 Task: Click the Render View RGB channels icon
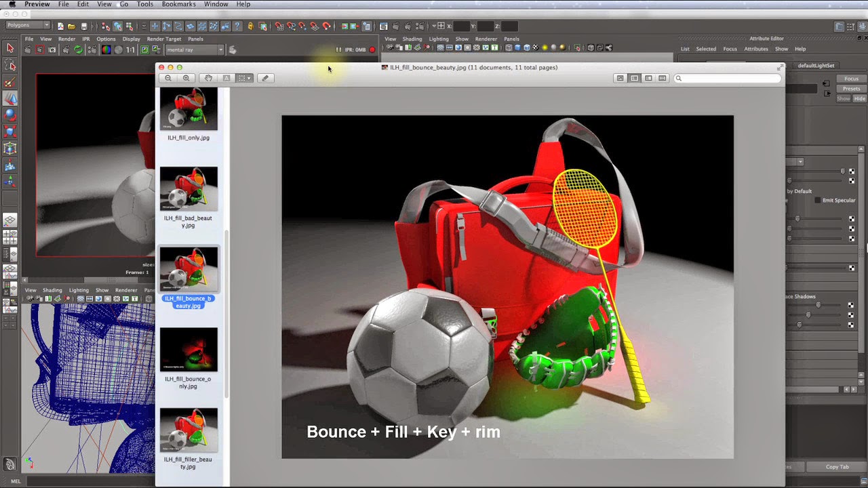click(x=105, y=49)
